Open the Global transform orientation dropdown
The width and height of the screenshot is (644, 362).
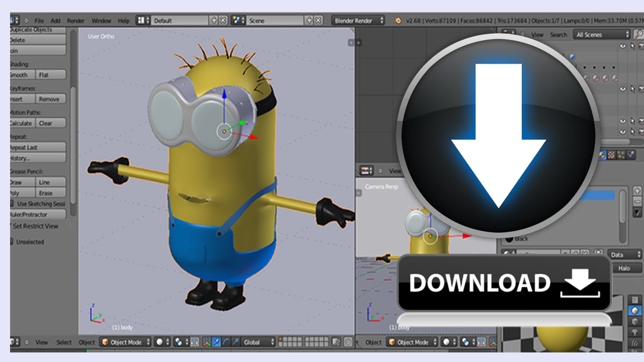click(x=258, y=342)
